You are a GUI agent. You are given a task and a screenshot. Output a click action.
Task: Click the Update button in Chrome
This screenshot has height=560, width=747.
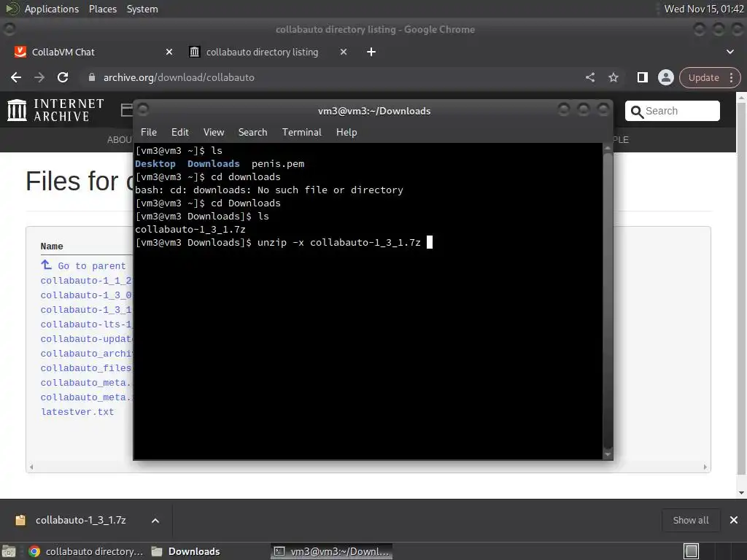coord(703,77)
